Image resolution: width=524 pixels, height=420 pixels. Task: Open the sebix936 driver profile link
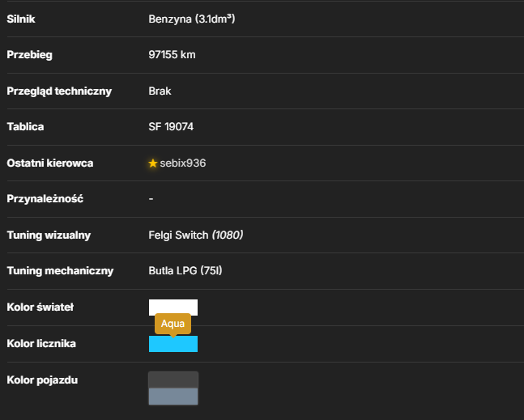(183, 163)
